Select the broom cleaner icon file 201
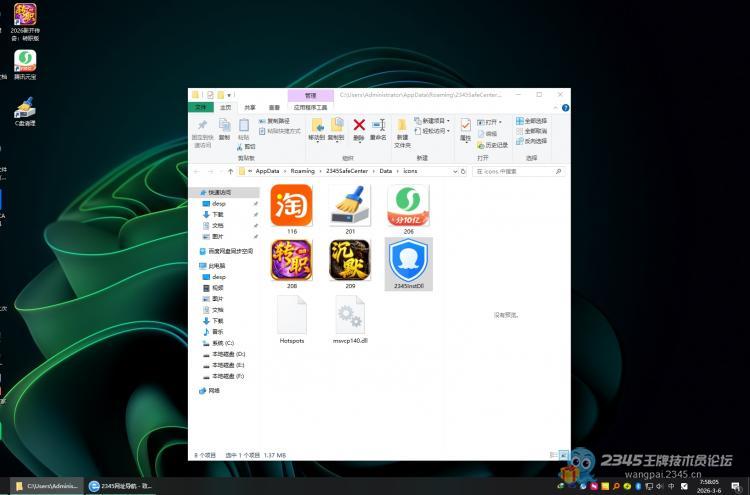Viewport: 750px width, 495px height. [x=349, y=208]
